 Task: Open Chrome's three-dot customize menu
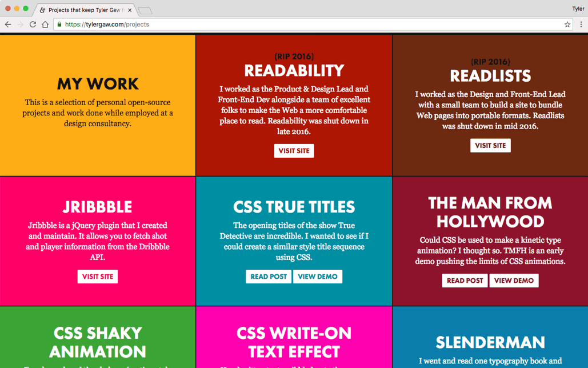pyautogui.click(x=581, y=24)
